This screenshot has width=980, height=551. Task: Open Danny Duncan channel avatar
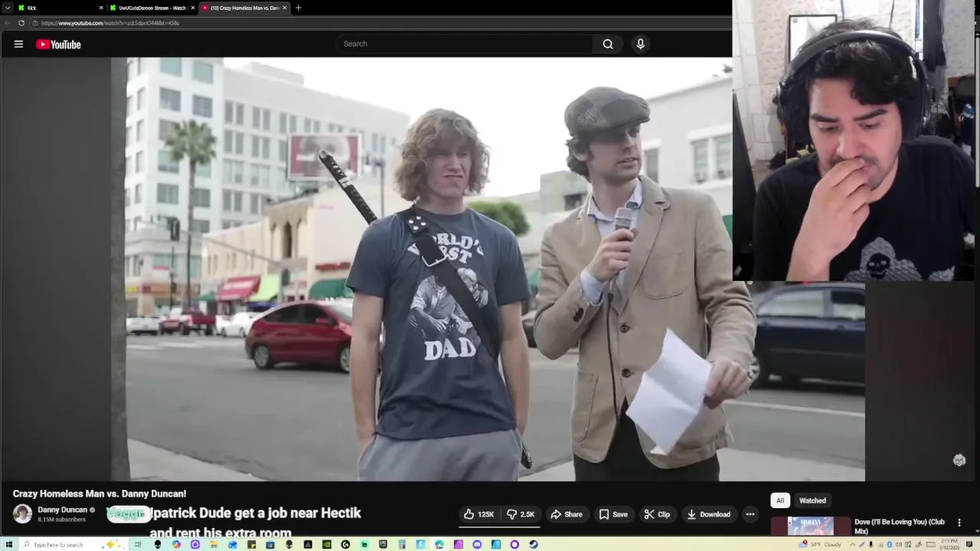[x=22, y=514]
